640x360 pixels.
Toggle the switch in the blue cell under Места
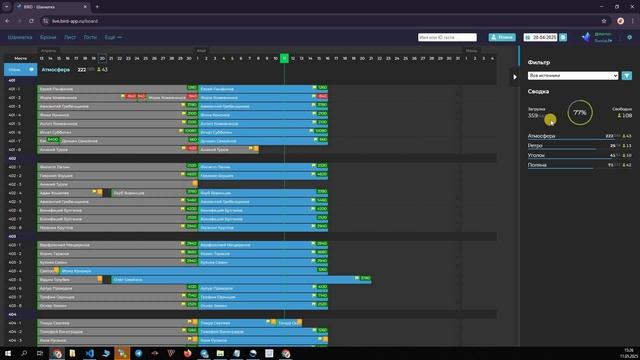coord(31,70)
